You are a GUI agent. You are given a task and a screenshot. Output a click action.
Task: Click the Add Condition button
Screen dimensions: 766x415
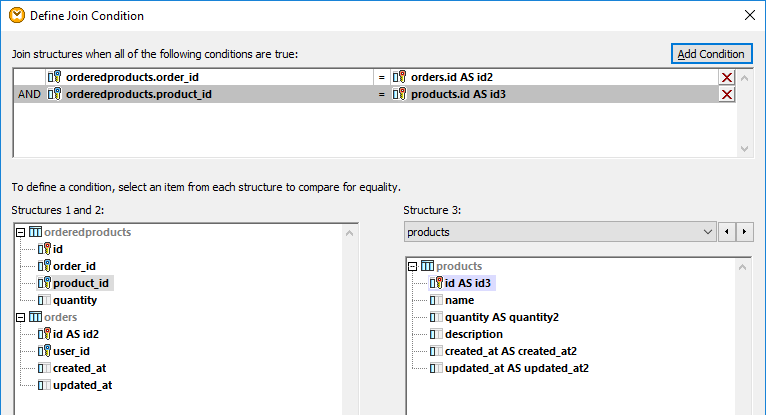[711, 53]
